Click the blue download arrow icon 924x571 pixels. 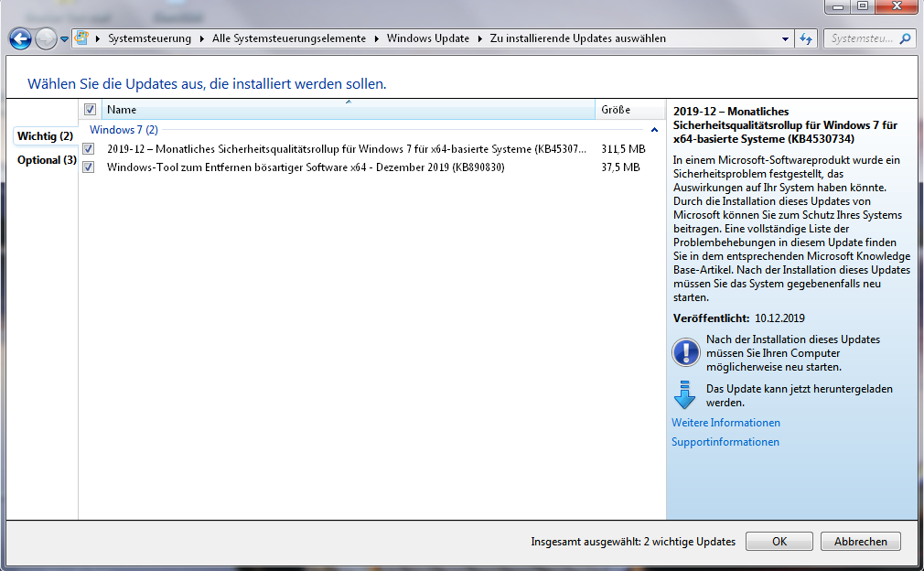point(684,394)
